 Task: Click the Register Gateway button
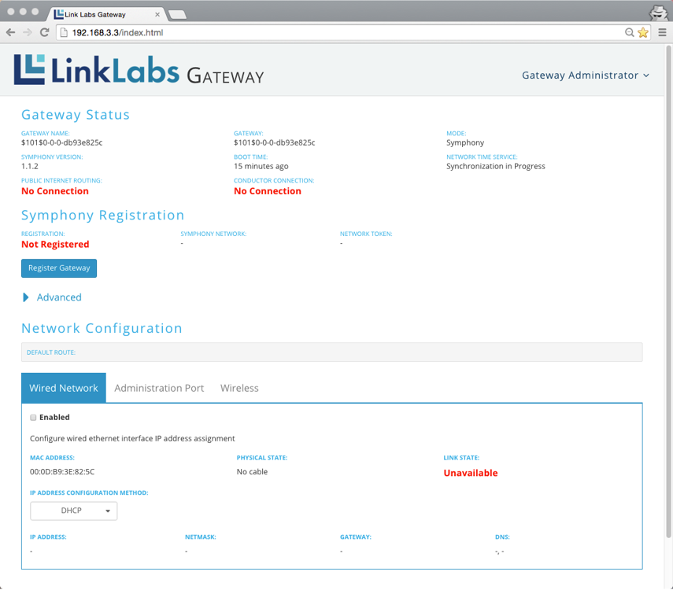pos(59,268)
